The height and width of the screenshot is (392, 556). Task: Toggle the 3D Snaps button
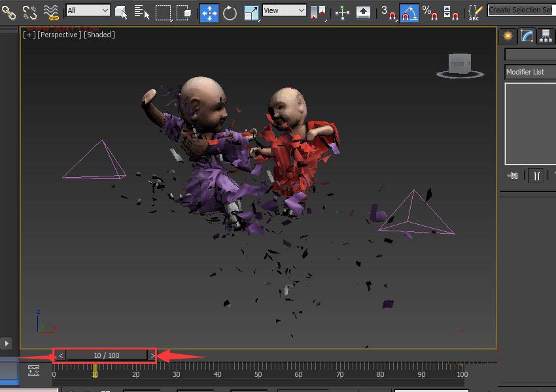click(x=389, y=12)
